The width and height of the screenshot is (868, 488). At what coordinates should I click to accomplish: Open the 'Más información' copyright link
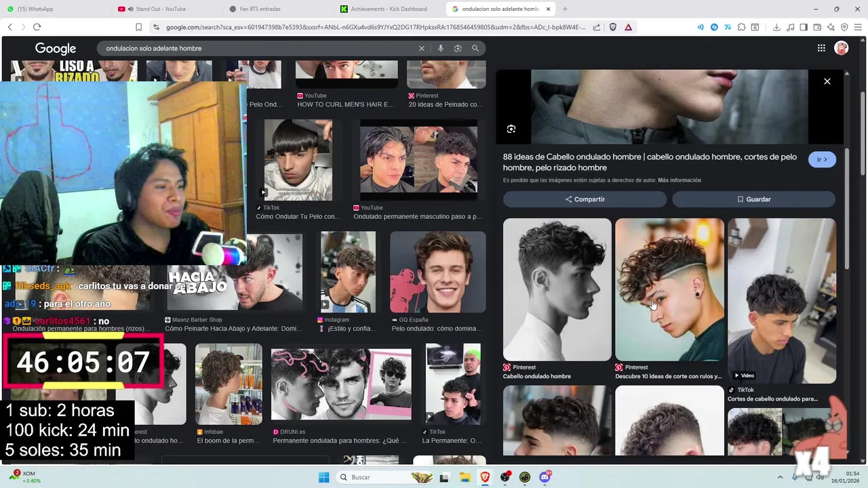(679, 180)
